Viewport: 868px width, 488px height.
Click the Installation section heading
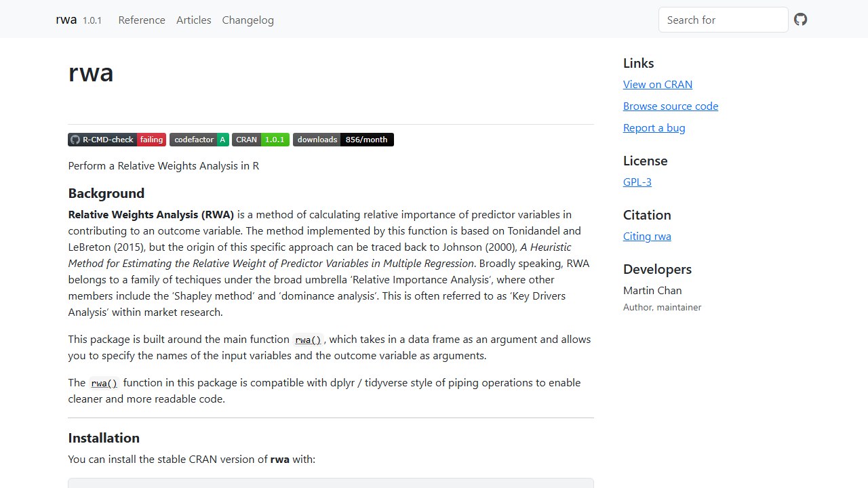point(104,438)
